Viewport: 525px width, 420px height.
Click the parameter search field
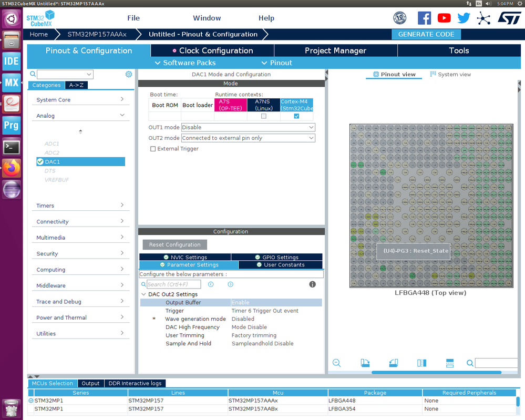click(174, 284)
